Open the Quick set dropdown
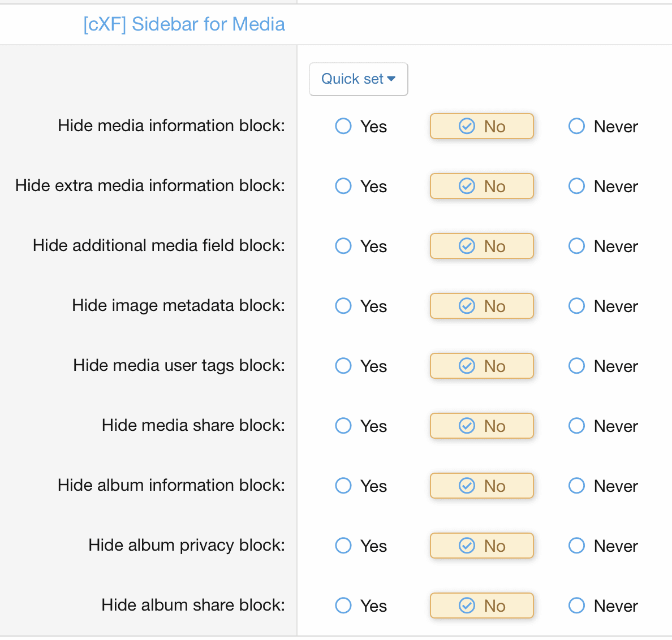 pos(358,79)
